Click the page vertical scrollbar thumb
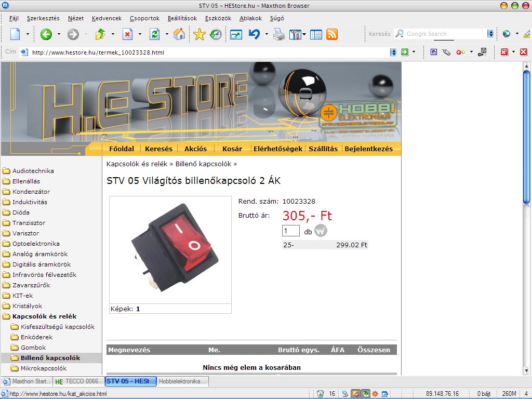This screenshot has width=532, height=399. click(526, 137)
